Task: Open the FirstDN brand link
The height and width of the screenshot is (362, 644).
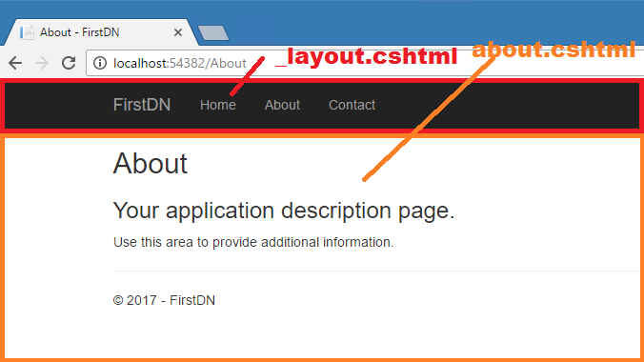Action: [142, 105]
